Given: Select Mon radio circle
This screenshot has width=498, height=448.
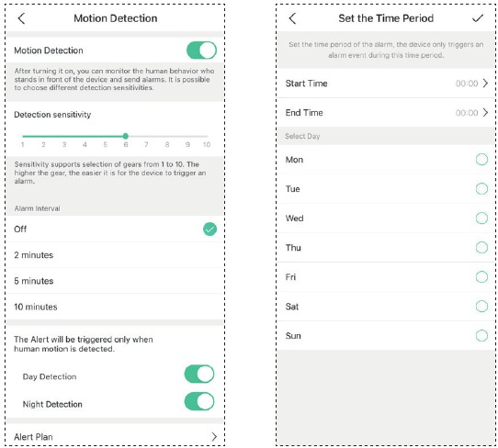Looking at the screenshot, I should (481, 160).
